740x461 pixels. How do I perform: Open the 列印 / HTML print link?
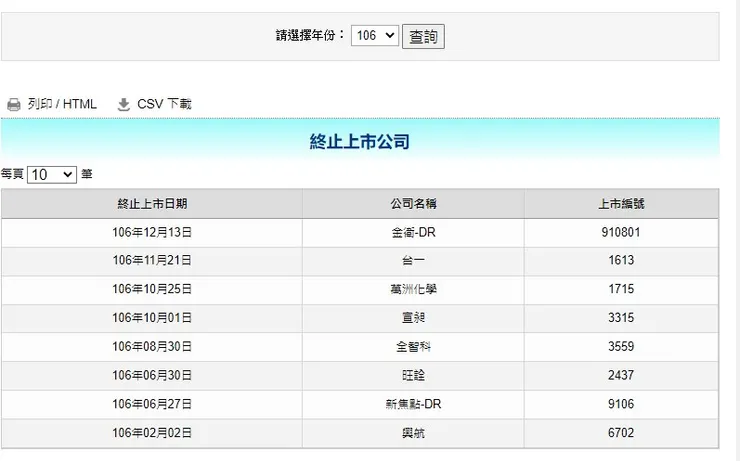click(62, 104)
